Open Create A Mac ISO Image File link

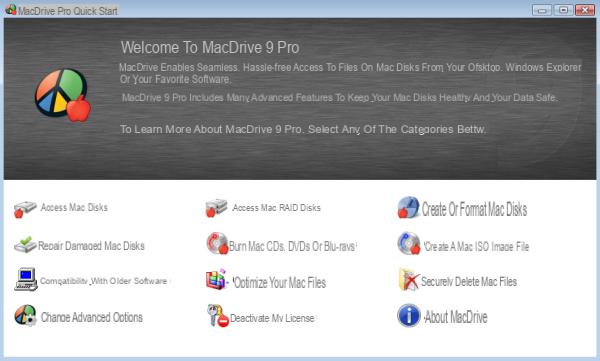point(476,246)
